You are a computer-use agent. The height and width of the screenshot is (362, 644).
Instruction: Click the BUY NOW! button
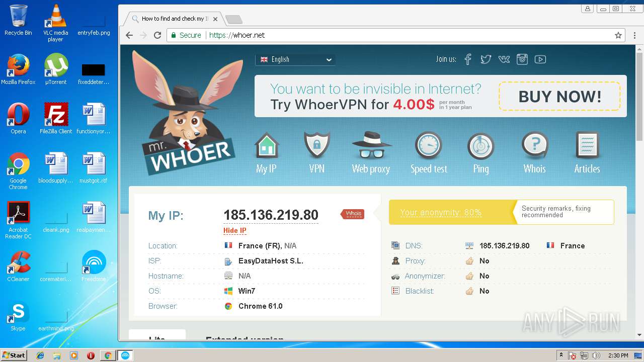click(x=559, y=96)
